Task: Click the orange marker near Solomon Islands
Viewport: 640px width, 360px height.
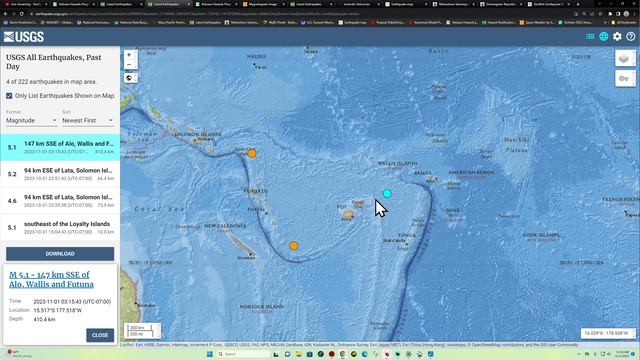Action: coord(252,153)
